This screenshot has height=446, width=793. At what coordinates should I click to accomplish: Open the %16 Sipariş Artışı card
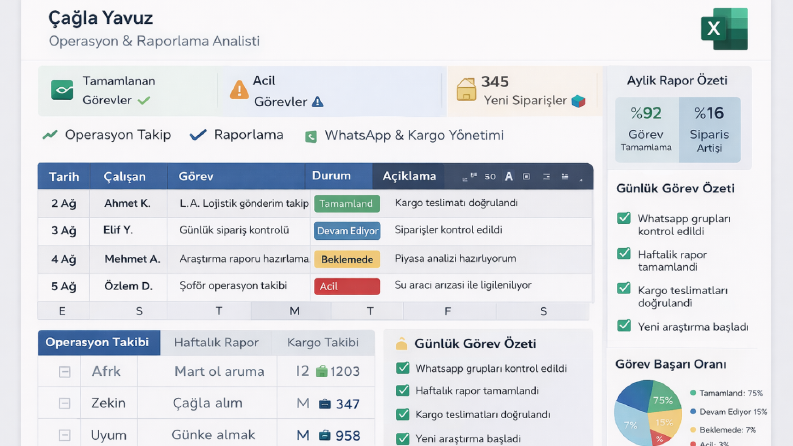710,130
